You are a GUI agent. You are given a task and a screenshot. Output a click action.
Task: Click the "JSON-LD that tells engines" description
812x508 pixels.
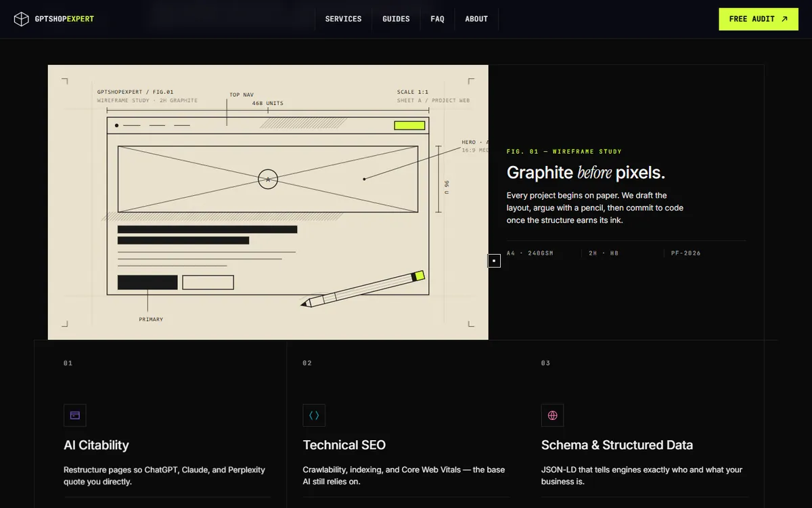pyautogui.click(x=642, y=475)
